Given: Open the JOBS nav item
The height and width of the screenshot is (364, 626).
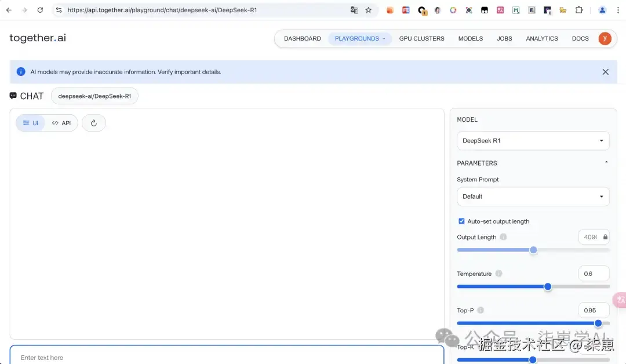Looking at the screenshot, I should point(504,39).
